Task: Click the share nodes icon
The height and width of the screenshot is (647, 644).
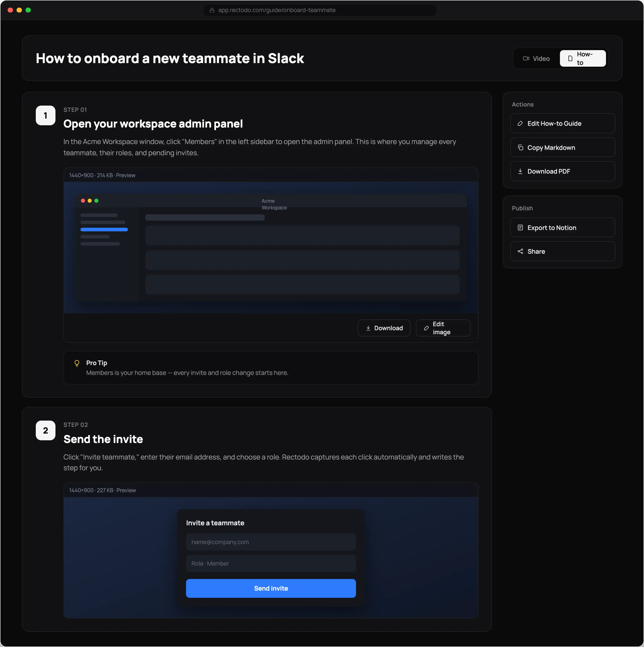Action: pyautogui.click(x=520, y=251)
